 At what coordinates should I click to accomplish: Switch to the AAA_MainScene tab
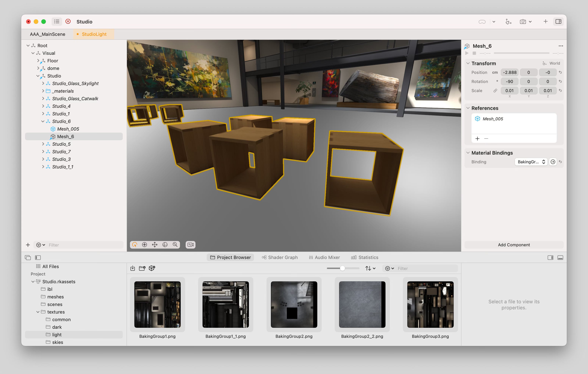47,34
